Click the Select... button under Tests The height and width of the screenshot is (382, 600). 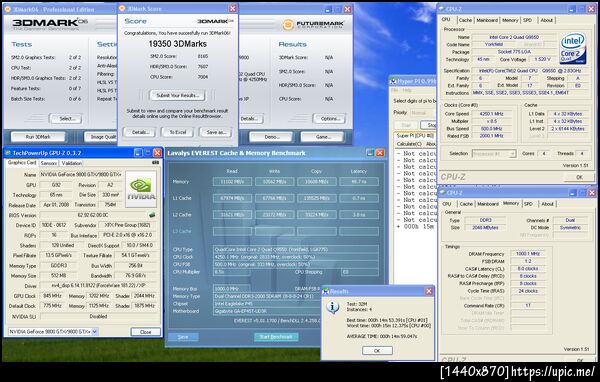(66, 119)
